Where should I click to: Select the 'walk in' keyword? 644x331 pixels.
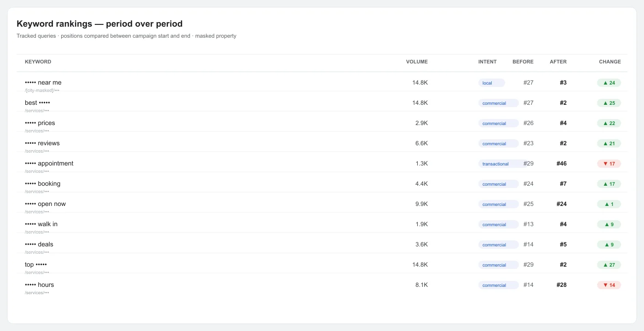pos(41,224)
